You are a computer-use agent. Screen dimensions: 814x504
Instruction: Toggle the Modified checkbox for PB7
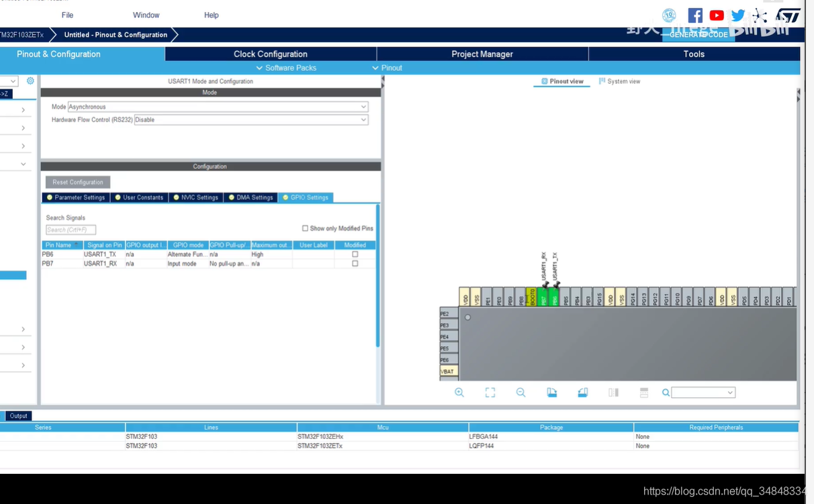[x=355, y=264]
